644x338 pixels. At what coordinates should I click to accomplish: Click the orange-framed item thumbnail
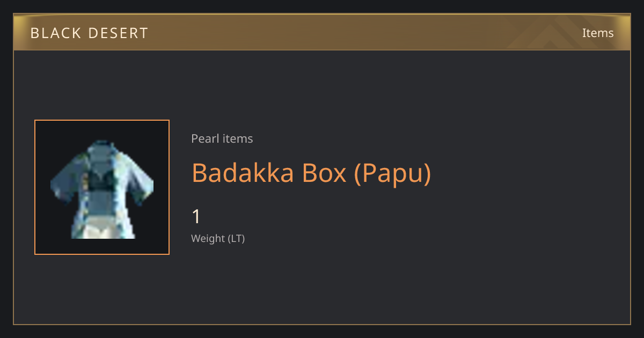tap(102, 187)
